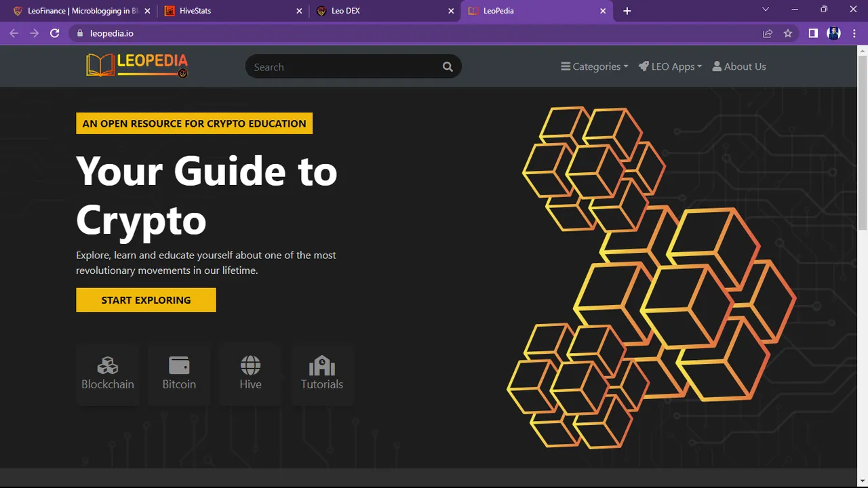Click the LeoPedia logo
This screenshot has height=488, width=868.
click(137, 66)
